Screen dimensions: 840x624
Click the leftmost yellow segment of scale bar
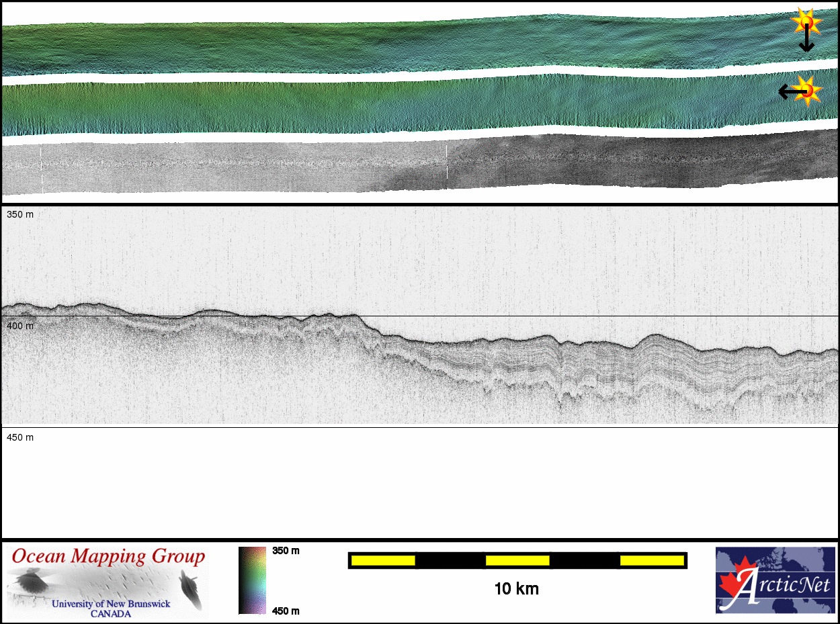(383, 560)
